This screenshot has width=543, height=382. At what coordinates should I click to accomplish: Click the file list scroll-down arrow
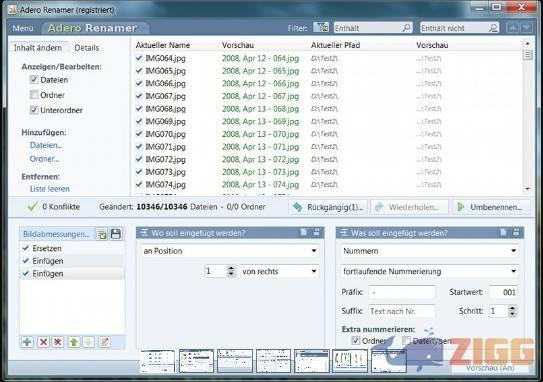click(x=527, y=189)
